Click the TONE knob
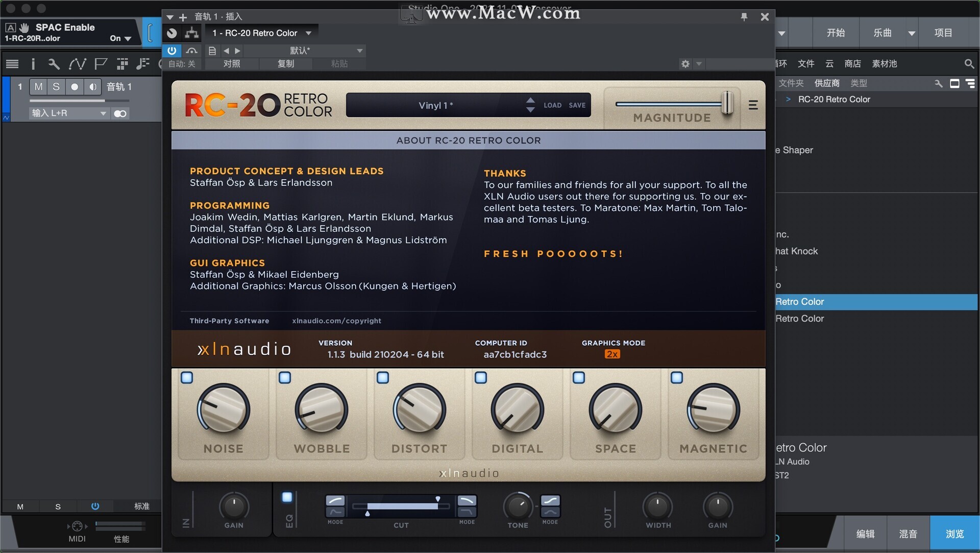 point(518,507)
